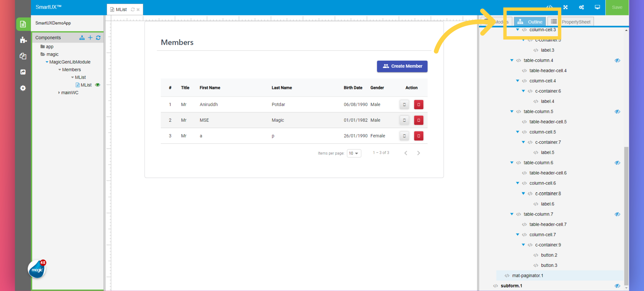644x291 pixels.
Task: Select mat-paginator.1 in the outline tree
Action: click(x=527, y=276)
